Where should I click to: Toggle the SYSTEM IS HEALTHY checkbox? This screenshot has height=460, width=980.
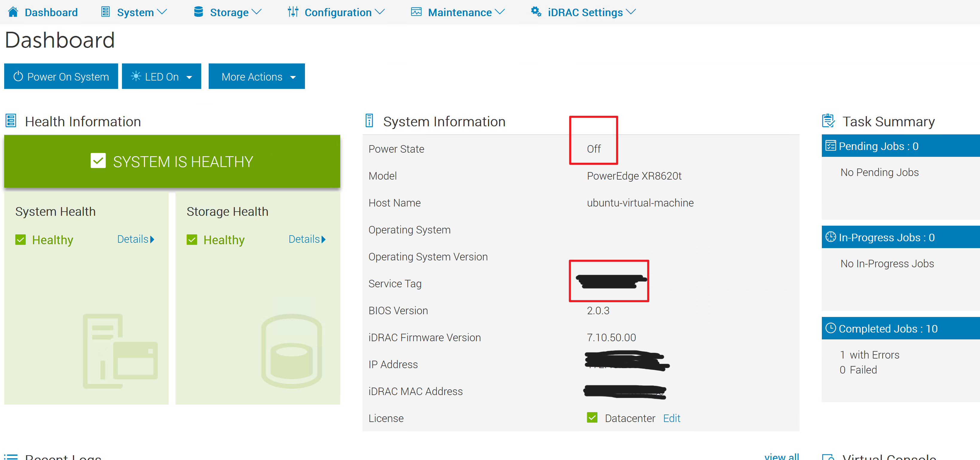(x=98, y=161)
